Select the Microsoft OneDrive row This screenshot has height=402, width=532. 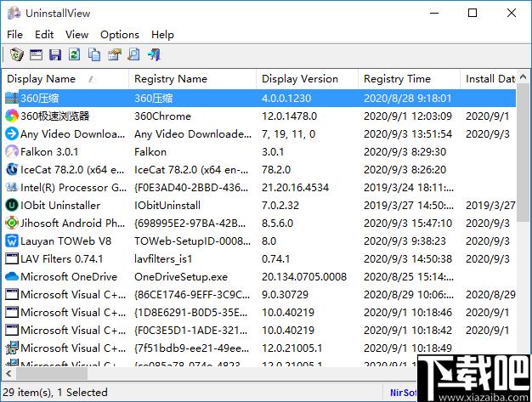66,276
